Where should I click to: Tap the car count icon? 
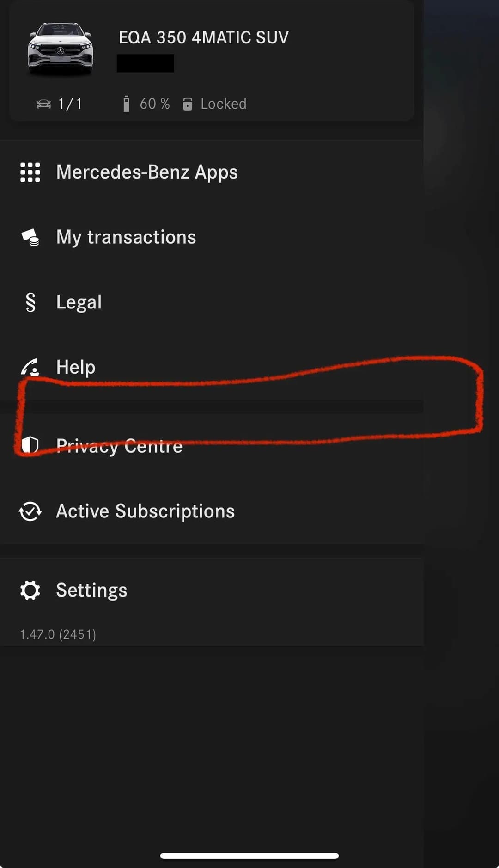[43, 104]
